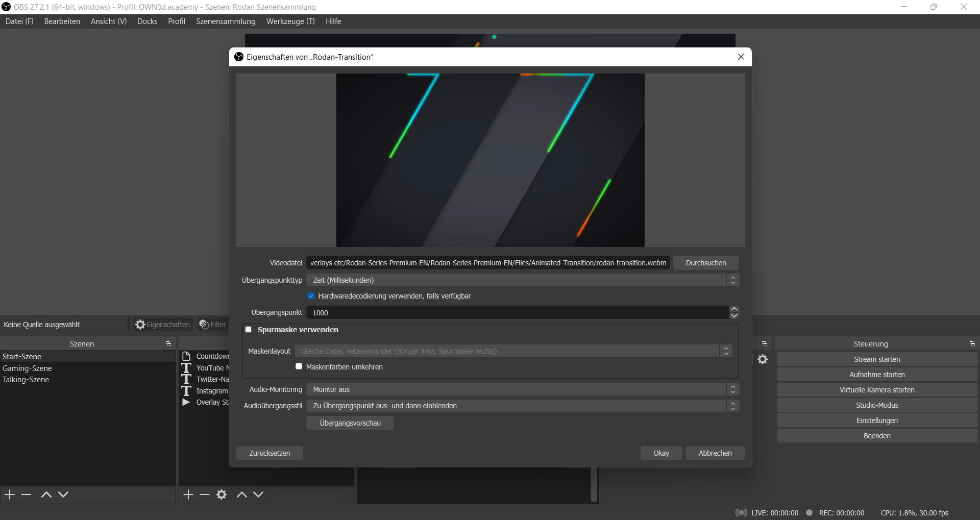The width and height of the screenshot is (980, 520).
Task: Move scene down with arrow icon
Action: pos(63,494)
